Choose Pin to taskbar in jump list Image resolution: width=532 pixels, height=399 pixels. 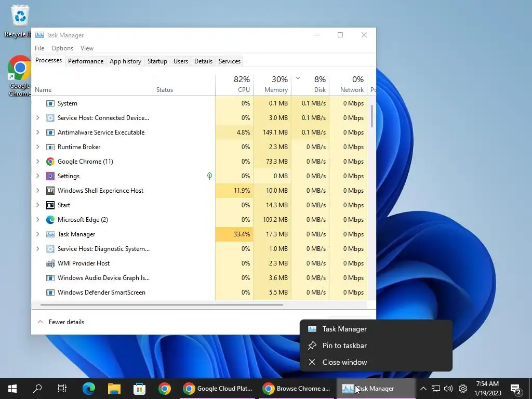click(x=376, y=345)
